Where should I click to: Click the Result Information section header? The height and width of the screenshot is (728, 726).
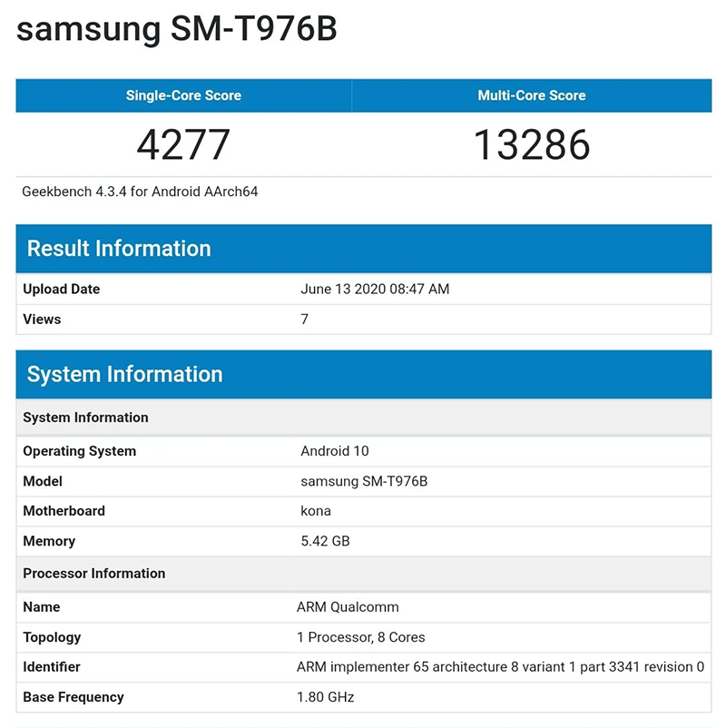[x=364, y=249]
